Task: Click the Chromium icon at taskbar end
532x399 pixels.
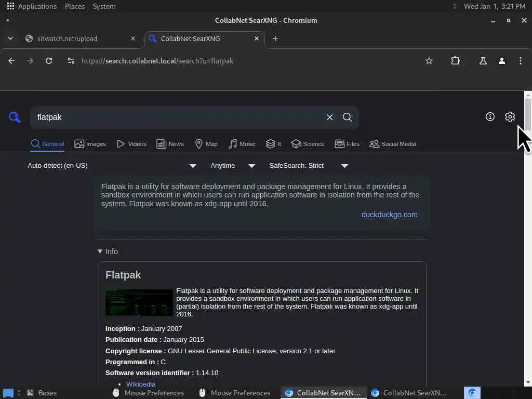Action: (x=472, y=393)
